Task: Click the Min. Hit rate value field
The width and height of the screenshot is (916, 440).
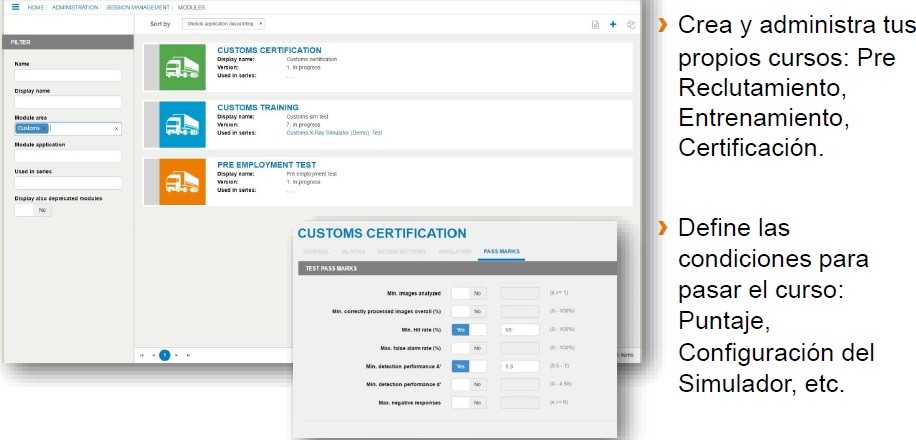Action: (520, 330)
